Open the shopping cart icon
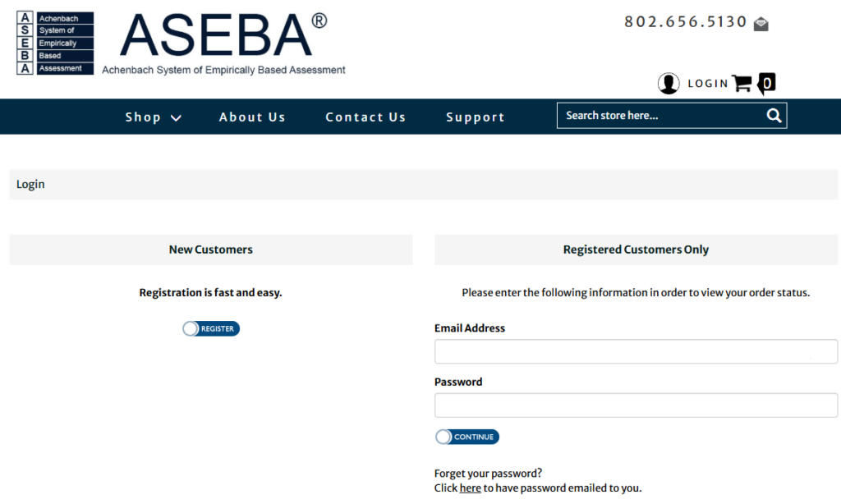 (x=742, y=83)
